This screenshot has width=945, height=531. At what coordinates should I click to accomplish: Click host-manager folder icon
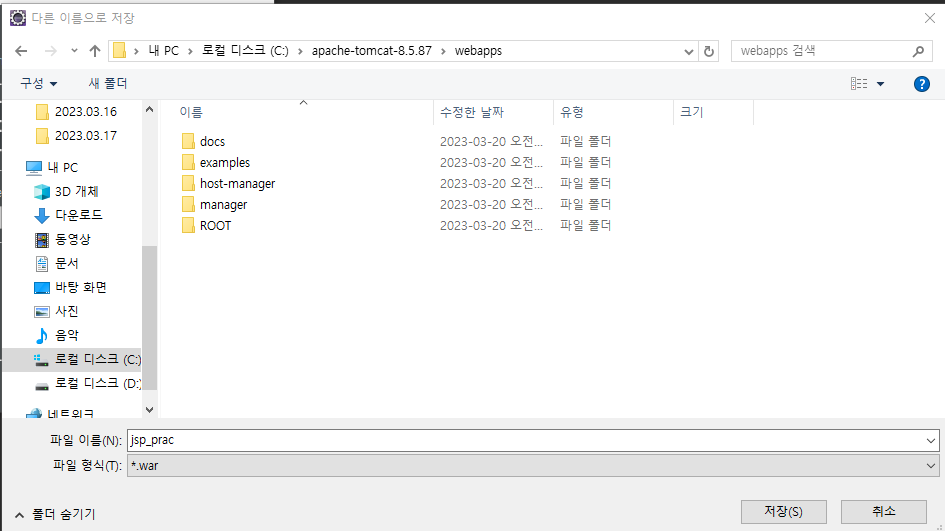pyautogui.click(x=188, y=184)
